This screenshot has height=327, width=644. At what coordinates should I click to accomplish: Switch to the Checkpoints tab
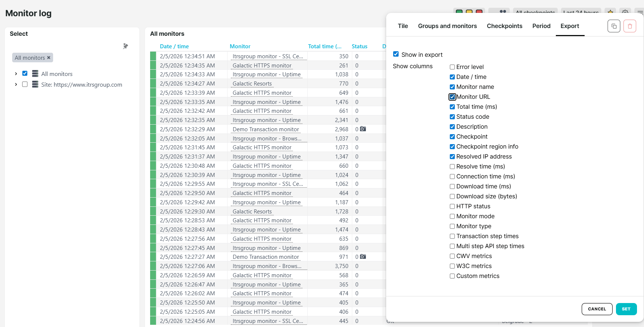point(504,26)
